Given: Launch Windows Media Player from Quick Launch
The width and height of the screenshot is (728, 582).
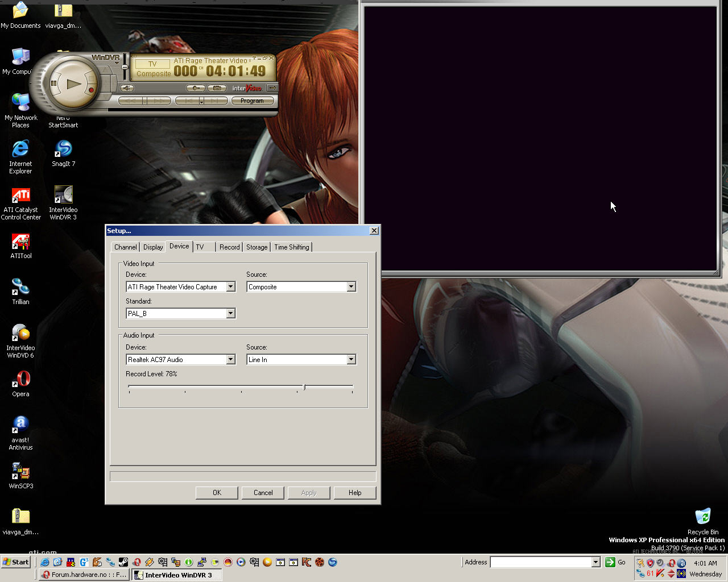Looking at the screenshot, I should (241, 562).
